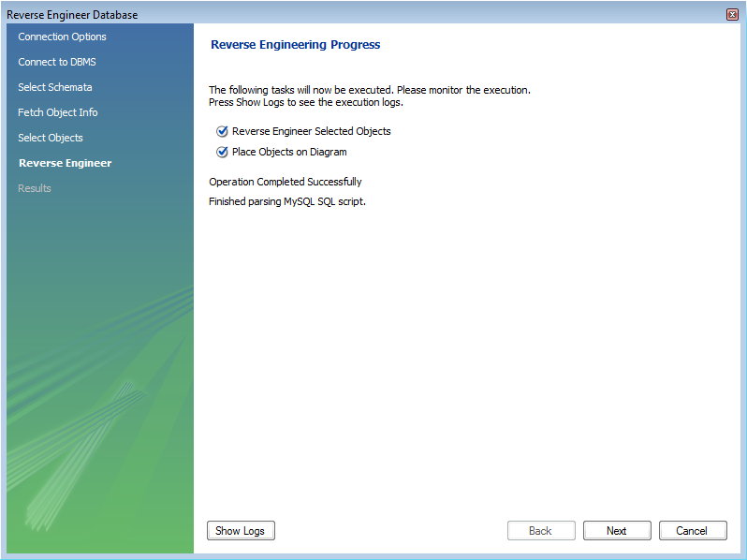Select the Connect to DBMS step

(x=56, y=63)
